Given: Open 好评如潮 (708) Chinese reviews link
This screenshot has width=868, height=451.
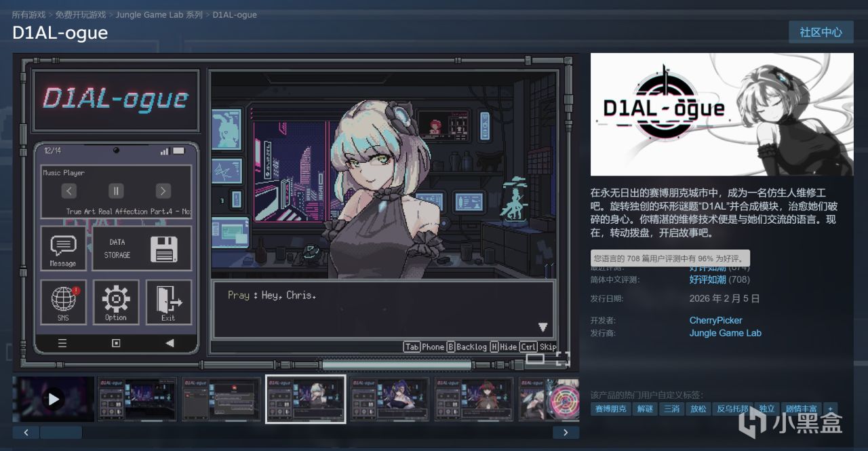Looking at the screenshot, I should tap(719, 279).
